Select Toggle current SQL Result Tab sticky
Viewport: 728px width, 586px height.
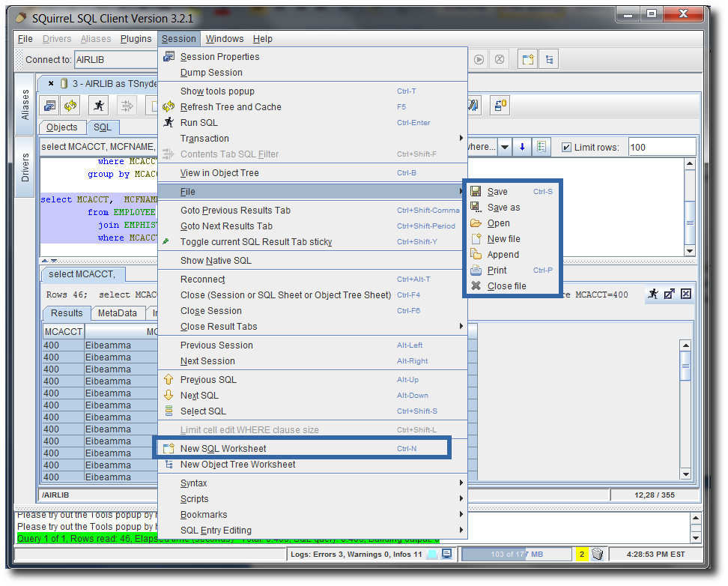312,241
